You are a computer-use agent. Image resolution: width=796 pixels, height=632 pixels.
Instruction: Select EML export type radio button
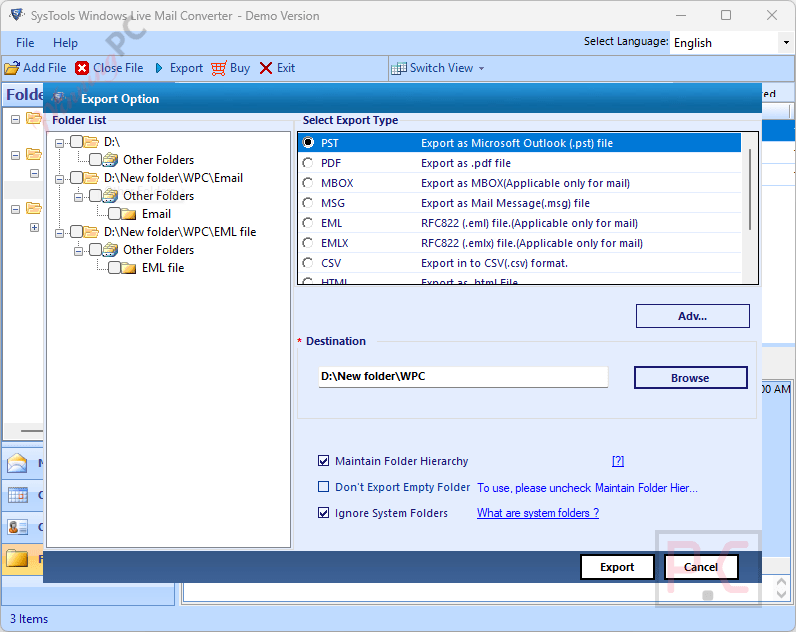pos(308,223)
